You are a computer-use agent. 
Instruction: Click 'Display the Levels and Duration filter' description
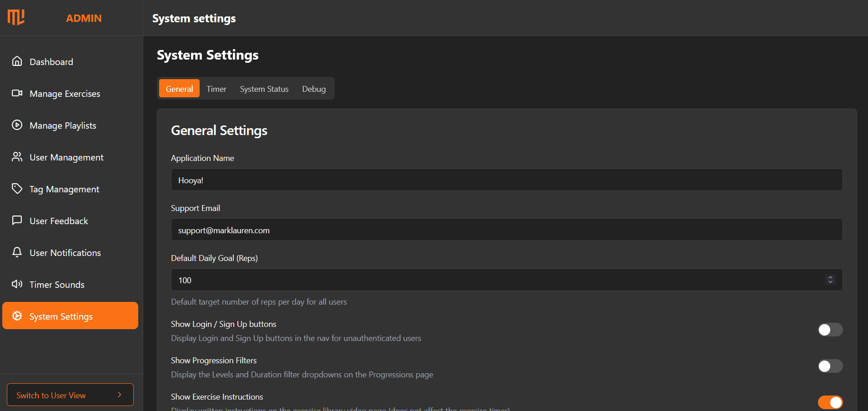(x=302, y=375)
